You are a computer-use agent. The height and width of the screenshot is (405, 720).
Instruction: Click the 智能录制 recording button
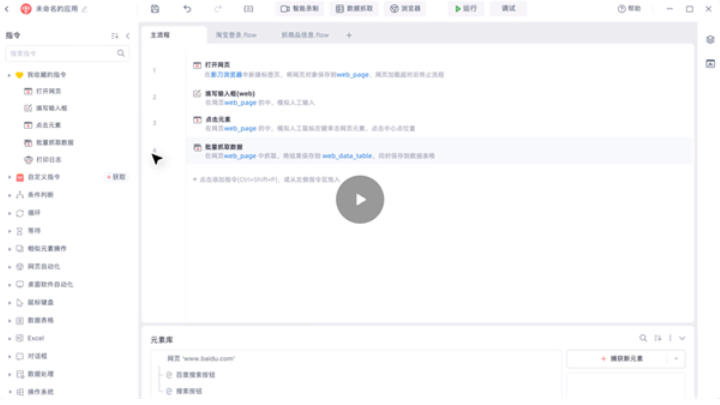pos(299,8)
